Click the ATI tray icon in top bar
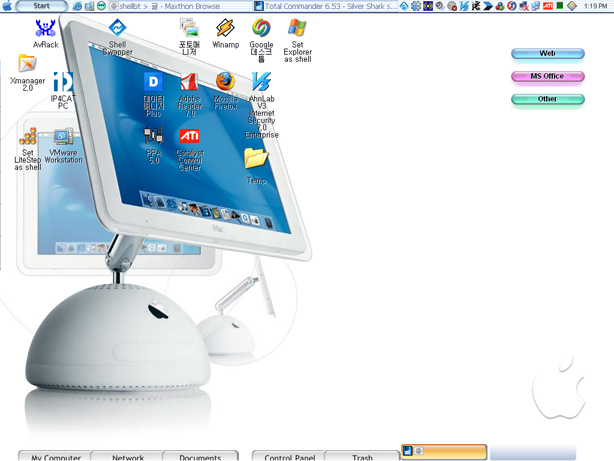Viewport: 614px width, 461px height. [548, 6]
